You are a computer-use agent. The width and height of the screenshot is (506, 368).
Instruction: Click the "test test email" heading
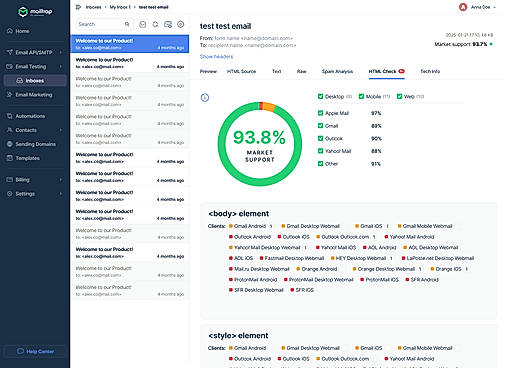pyautogui.click(x=225, y=26)
